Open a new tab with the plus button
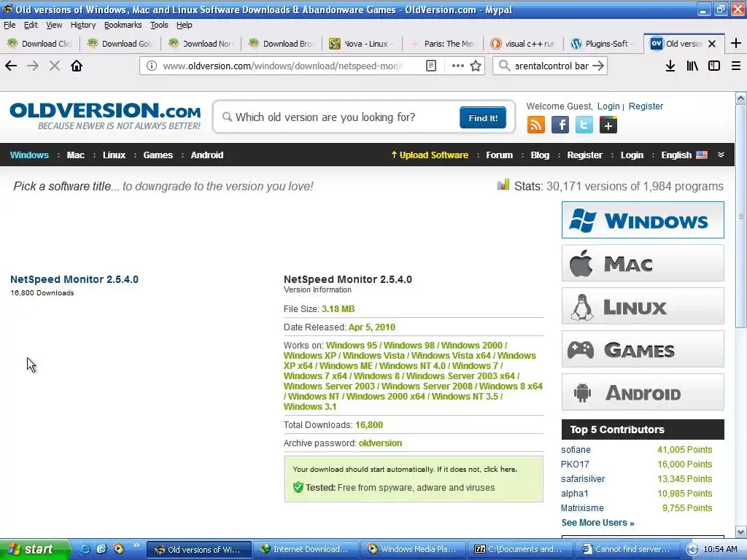Viewport: 747px width, 560px height. tap(736, 43)
